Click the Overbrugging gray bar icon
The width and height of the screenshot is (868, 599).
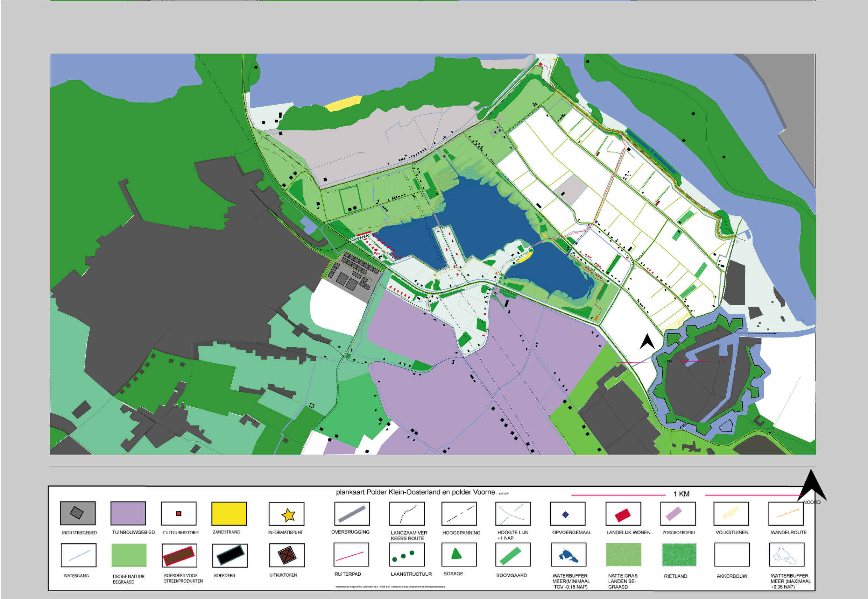351,514
